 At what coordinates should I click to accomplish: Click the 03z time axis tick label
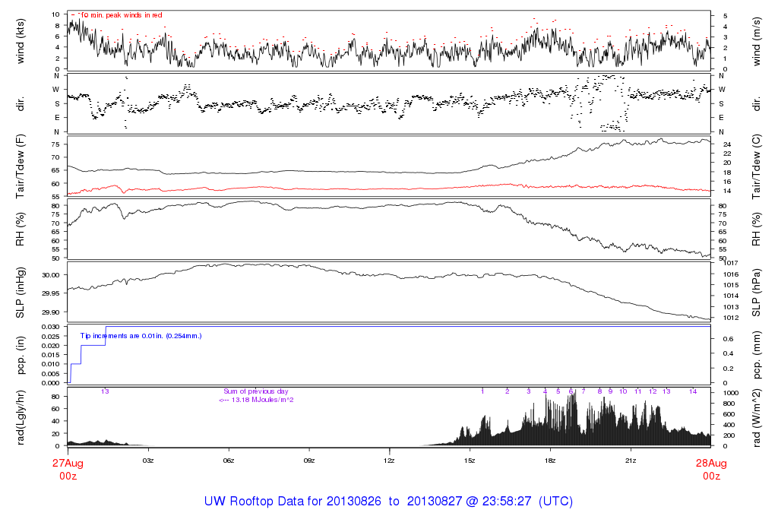coord(147,461)
